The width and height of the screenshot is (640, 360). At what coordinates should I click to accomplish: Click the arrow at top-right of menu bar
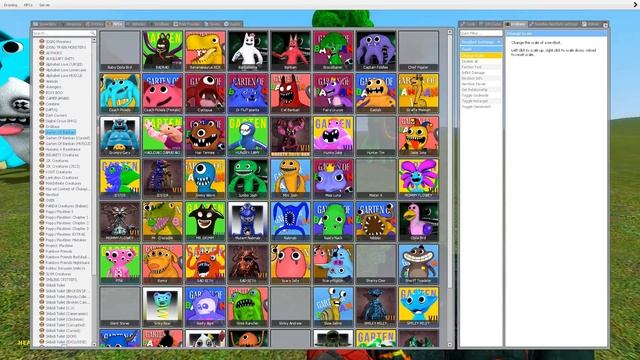(636, 4)
